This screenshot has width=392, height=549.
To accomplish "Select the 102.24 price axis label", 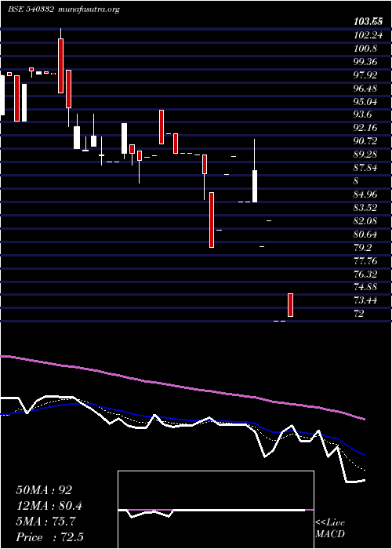I will (x=368, y=35).
